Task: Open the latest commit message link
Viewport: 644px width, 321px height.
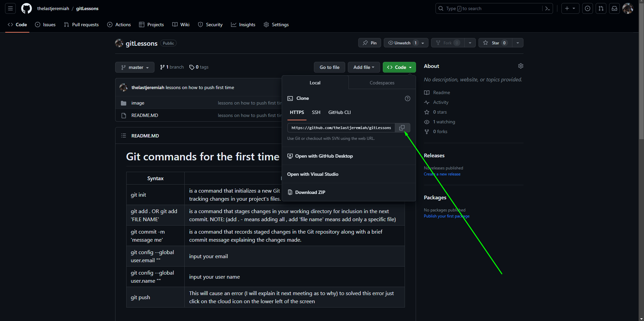Action: click(200, 87)
